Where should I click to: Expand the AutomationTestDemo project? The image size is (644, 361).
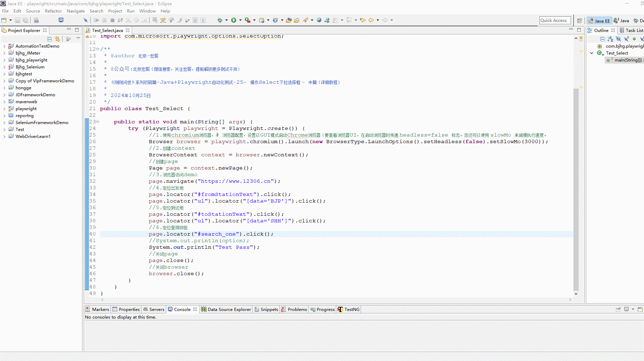[4, 46]
